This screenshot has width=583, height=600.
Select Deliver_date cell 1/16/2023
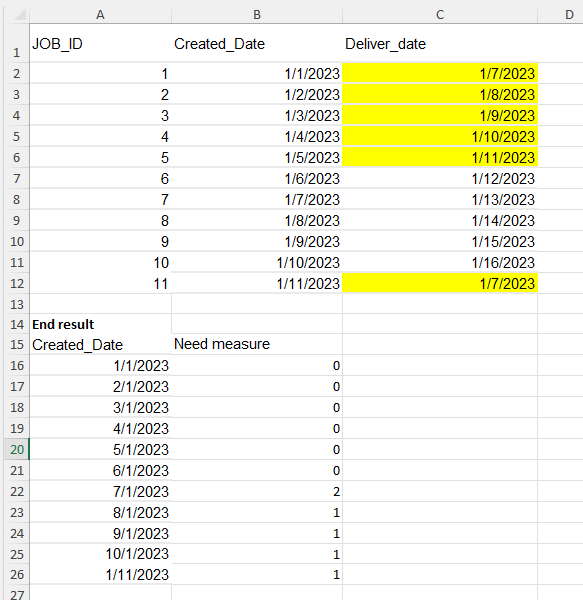click(x=440, y=262)
